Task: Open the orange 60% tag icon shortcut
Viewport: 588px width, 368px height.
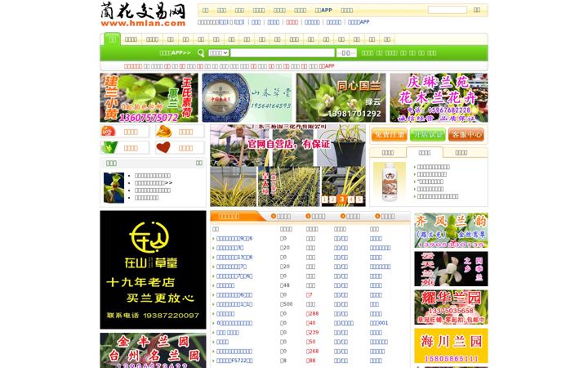Action: pyautogui.click(x=109, y=132)
